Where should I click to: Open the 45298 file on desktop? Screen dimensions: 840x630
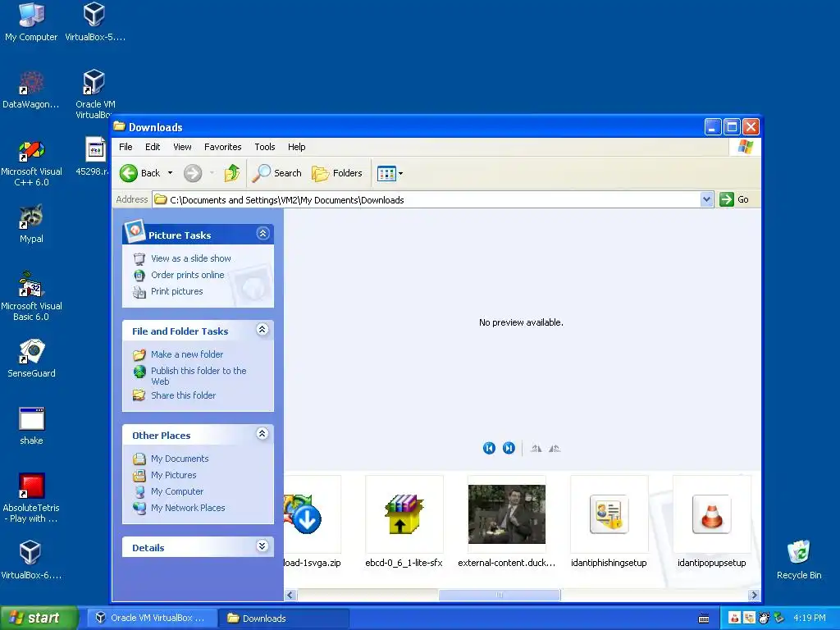(x=95, y=157)
